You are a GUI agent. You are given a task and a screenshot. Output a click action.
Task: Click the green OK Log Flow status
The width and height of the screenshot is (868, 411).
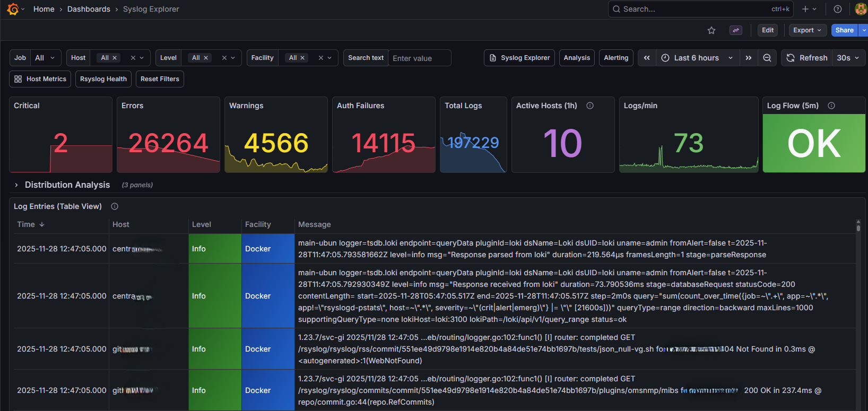pos(814,143)
